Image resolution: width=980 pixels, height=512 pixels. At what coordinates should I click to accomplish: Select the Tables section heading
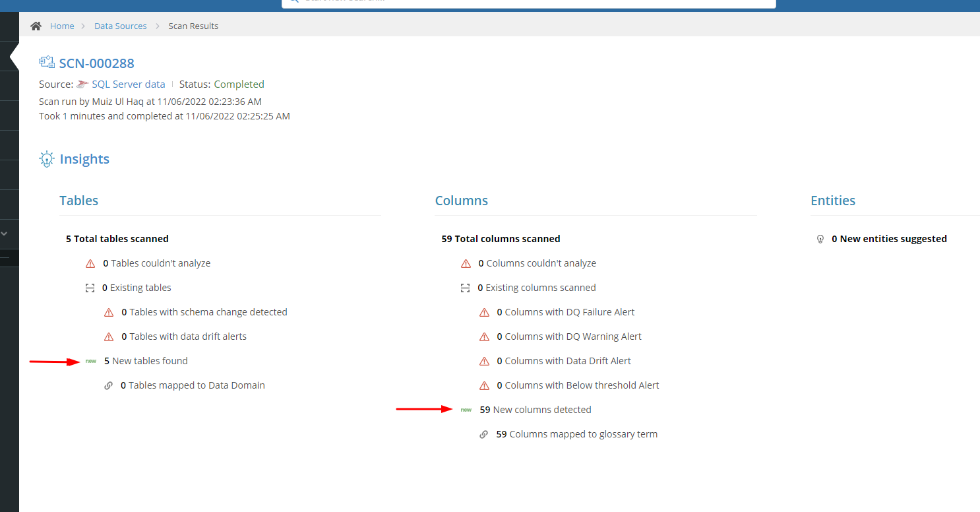point(78,201)
